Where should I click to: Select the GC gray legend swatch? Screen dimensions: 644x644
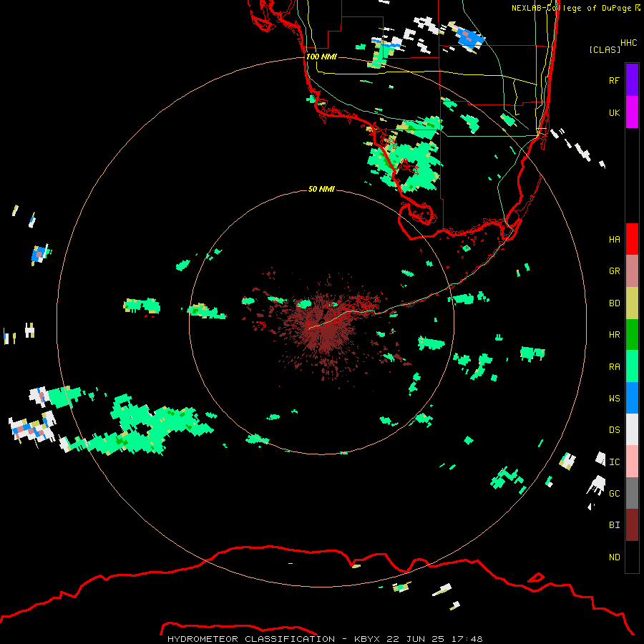click(x=632, y=493)
